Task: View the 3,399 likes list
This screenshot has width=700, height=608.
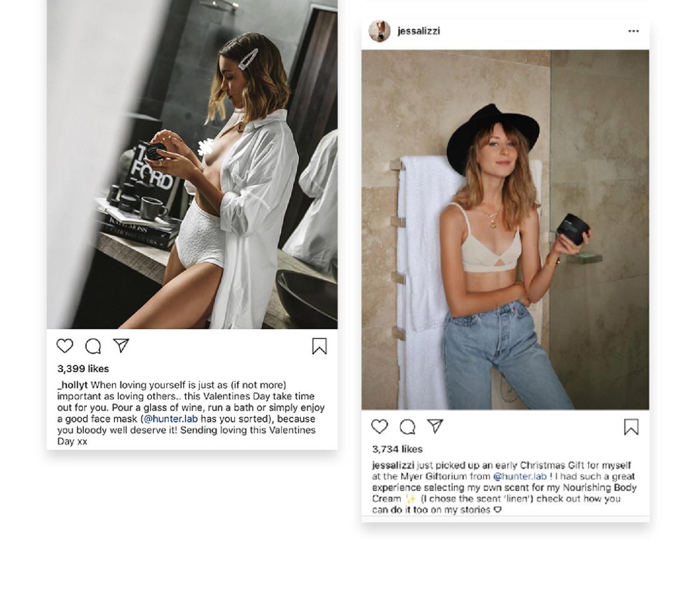Action: (83, 368)
